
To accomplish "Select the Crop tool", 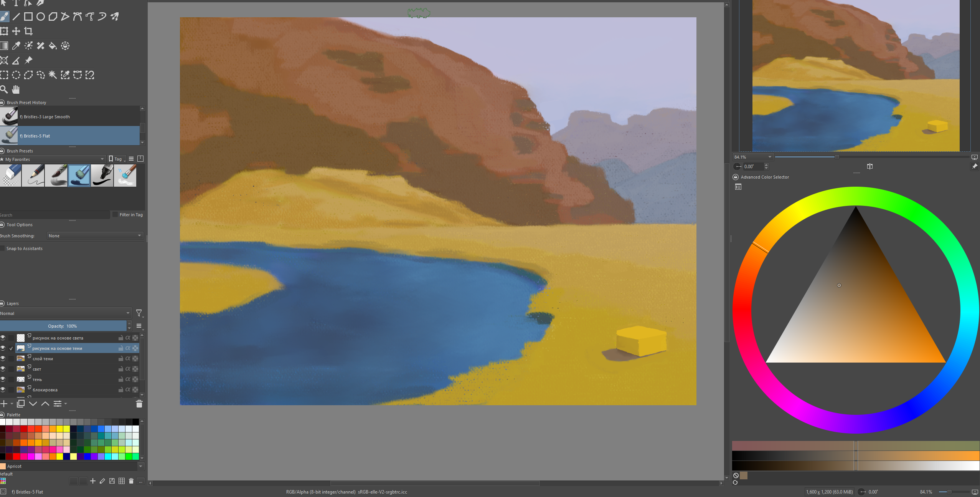I will click(x=28, y=31).
